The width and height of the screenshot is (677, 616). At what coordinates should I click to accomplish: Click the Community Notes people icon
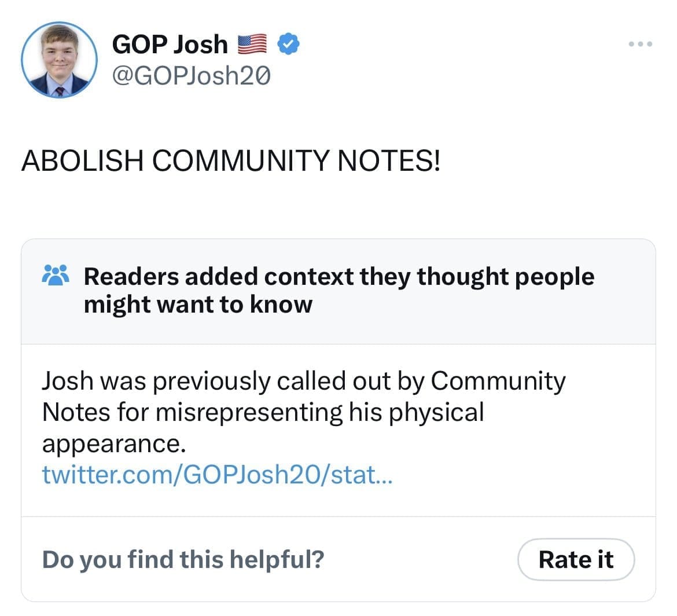pos(56,276)
